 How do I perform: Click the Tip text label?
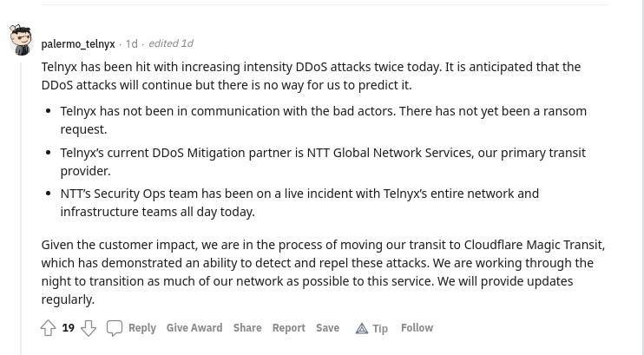pos(380,328)
